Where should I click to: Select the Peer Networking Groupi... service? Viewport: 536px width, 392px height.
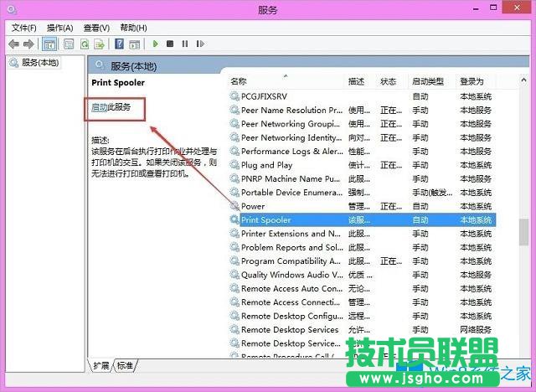point(363,124)
